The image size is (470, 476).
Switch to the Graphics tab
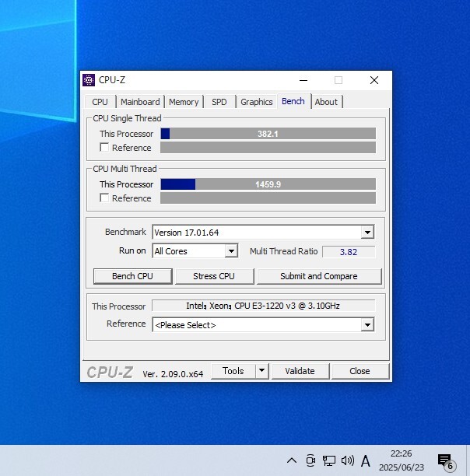point(257,102)
